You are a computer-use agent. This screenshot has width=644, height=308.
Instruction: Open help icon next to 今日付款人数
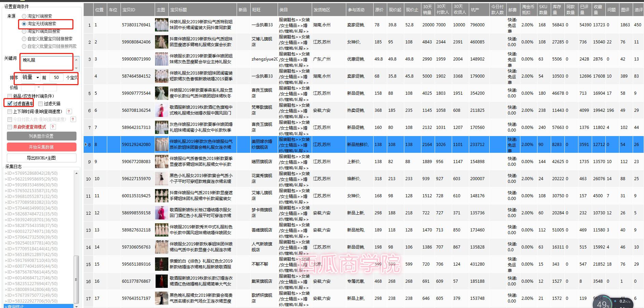[x=73, y=119]
